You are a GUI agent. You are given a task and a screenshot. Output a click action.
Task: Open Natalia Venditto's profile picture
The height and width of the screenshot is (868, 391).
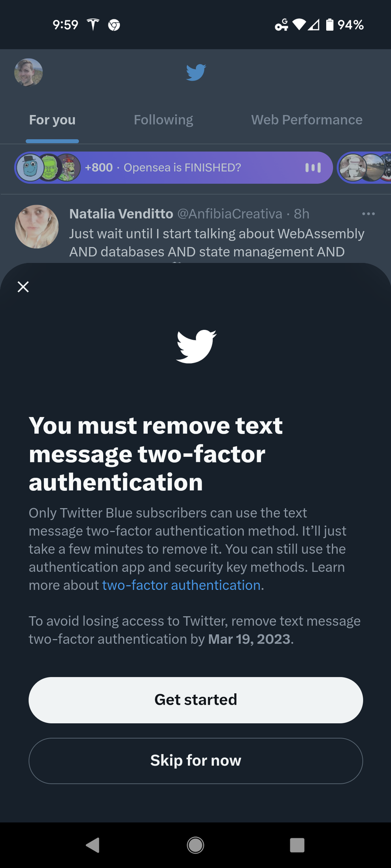(x=37, y=226)
